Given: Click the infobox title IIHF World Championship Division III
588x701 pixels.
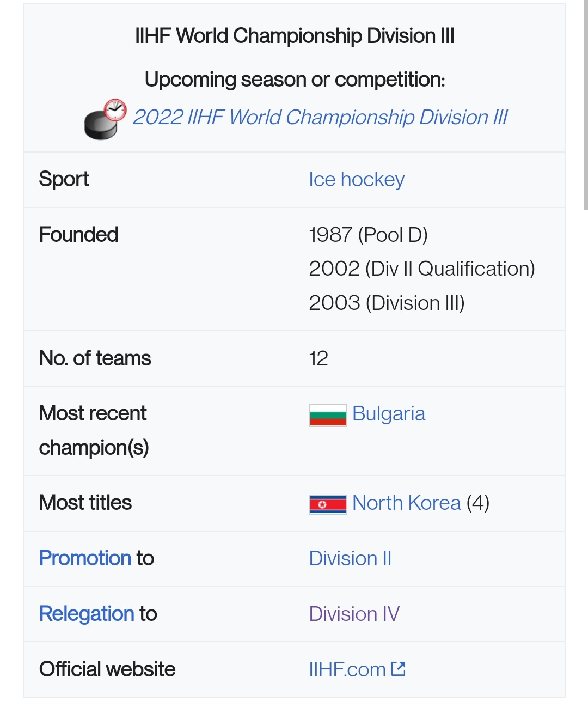Looking at the screenshot, I should pos(295,36).
